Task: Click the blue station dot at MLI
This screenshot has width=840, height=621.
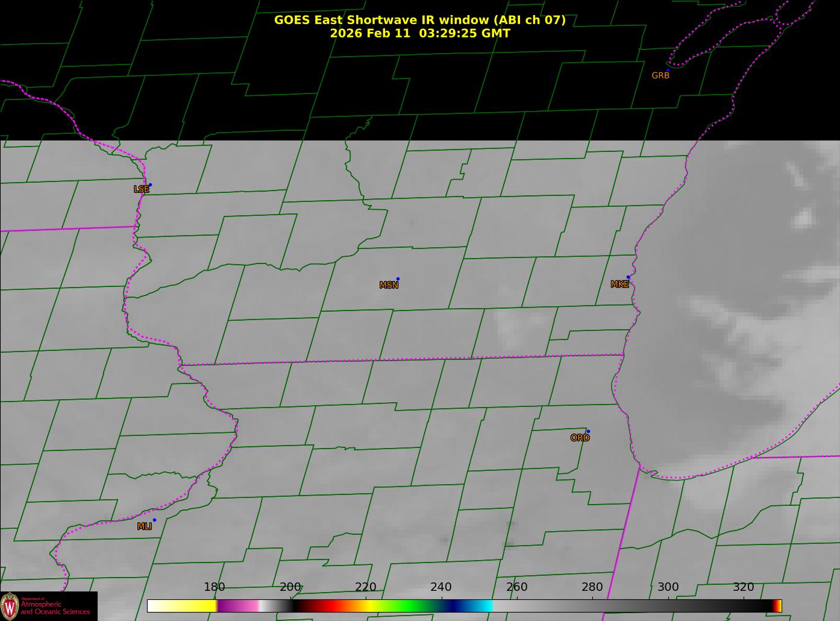Action: click(x=154, y=520)
